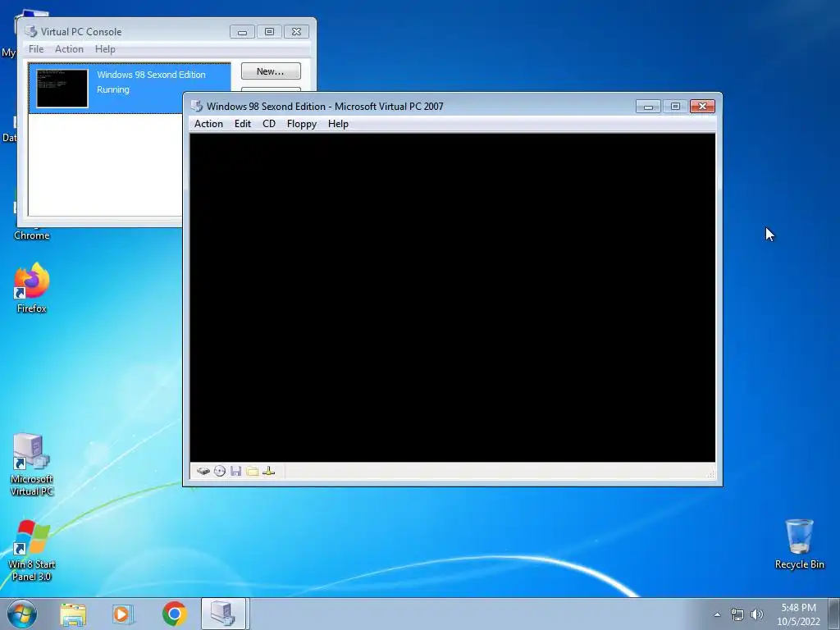Close the Virtual PC Console window
Screen dimensions: 840x630
tap(296, 32)
